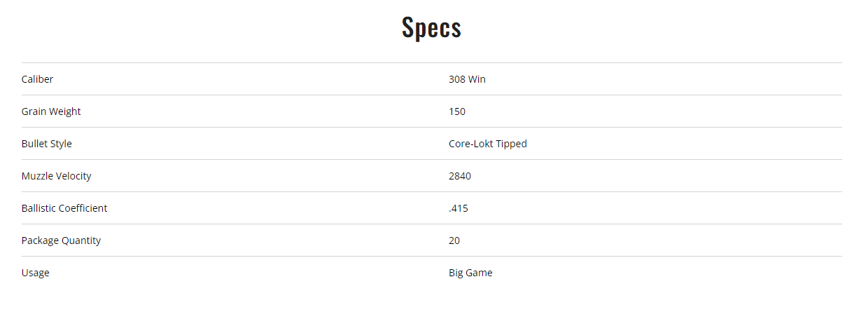Select the grain weight value 150
The height and width of the screenshot is (312, 868).
point(457,111)
